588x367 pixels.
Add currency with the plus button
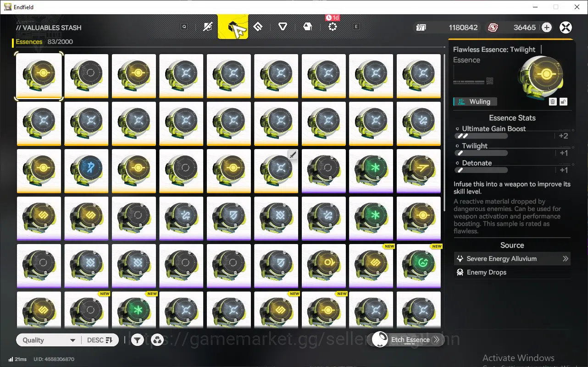click(x=546, y=28)
